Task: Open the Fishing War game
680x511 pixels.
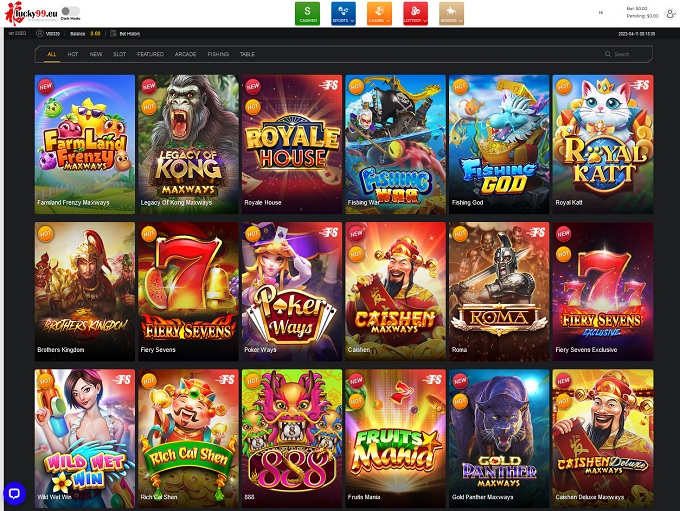Action: [x=396, y=144]
